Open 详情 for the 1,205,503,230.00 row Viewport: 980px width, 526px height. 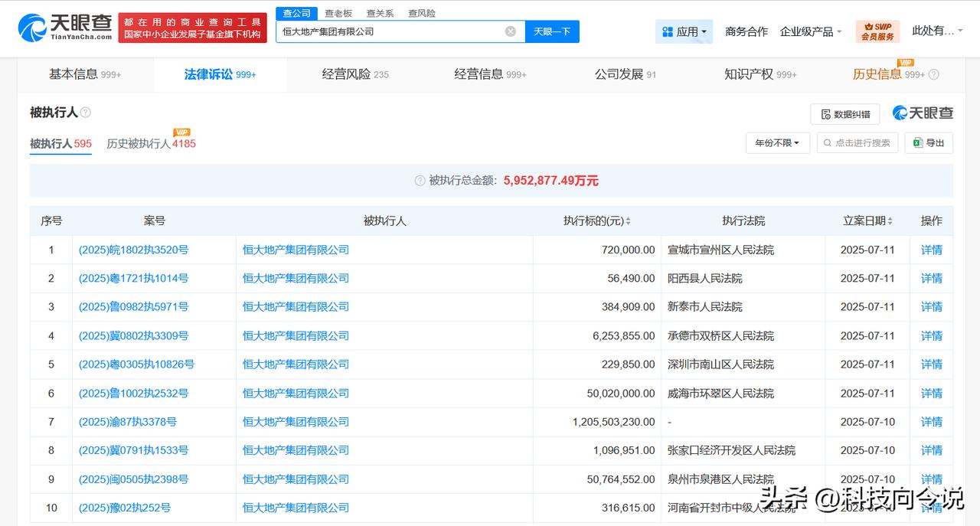[x=932, y=422]
